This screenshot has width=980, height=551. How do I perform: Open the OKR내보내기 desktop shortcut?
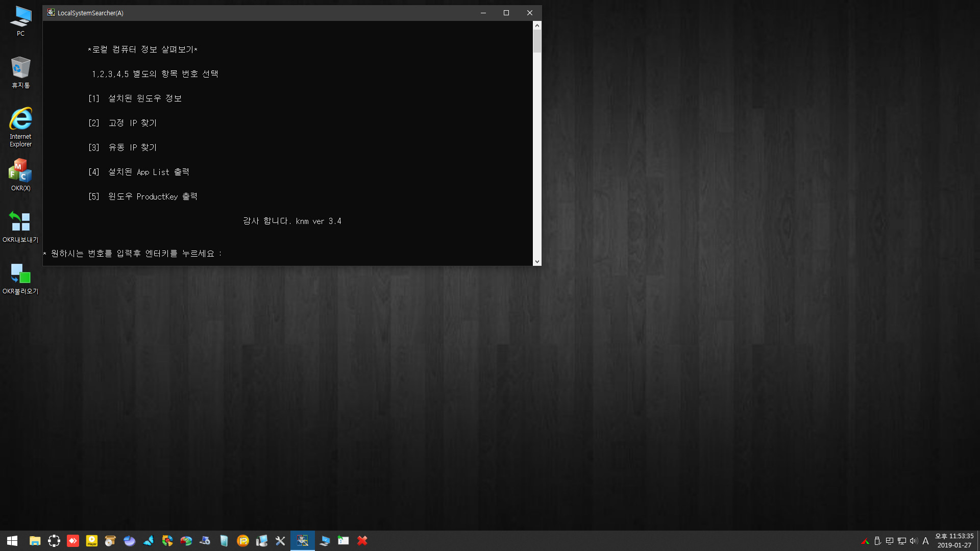20,227
